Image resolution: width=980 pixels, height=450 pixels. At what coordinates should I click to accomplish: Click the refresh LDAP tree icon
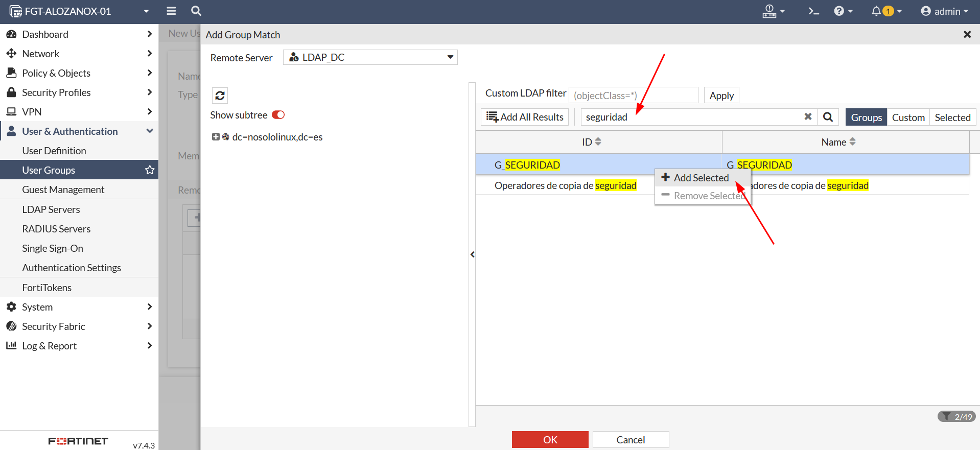coord(220,96)
